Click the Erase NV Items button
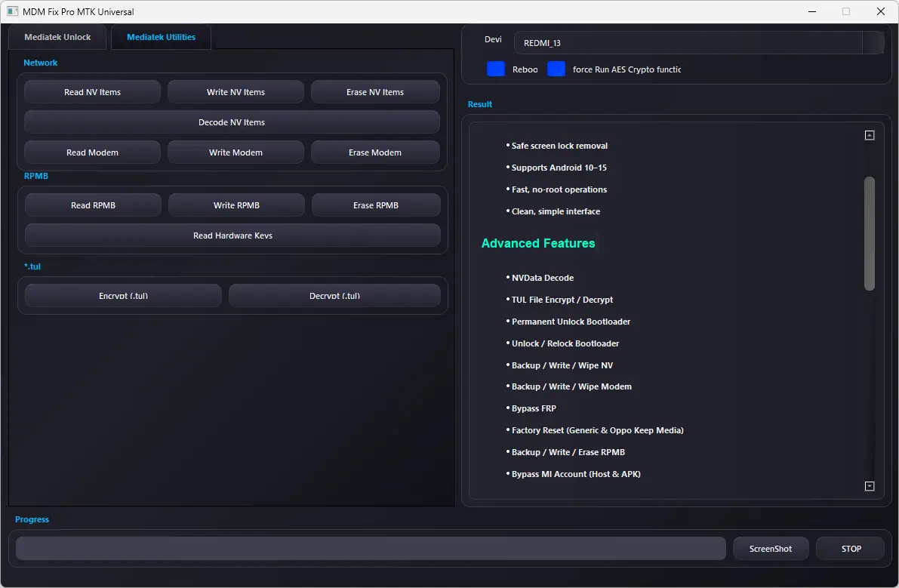The height and width of the screenshot is (588, 899). tap(375, 92)
